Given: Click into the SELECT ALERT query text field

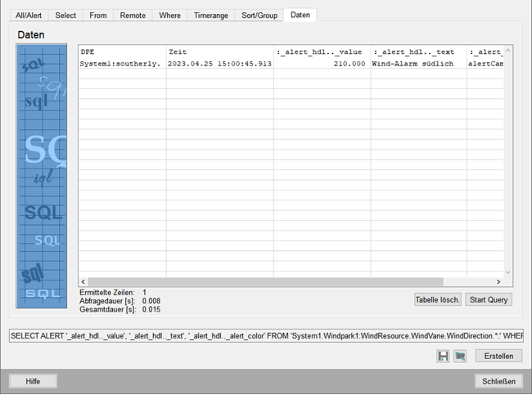Looking at the screenshot, I should (x=266, y=336).
